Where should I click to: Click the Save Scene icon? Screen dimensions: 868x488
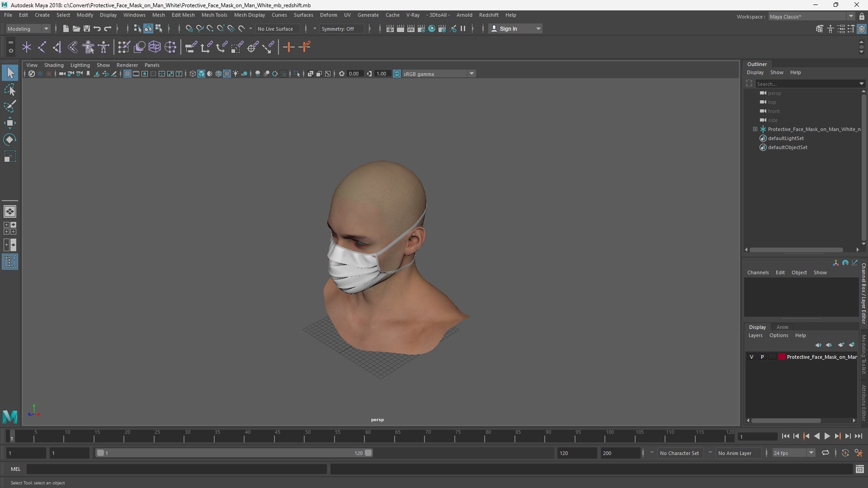coord(86,28)
